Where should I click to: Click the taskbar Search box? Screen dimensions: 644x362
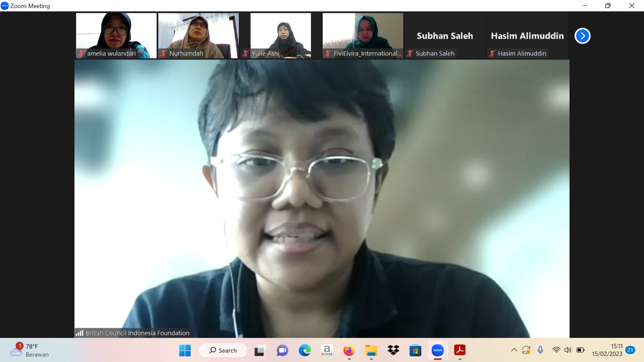[x=223, y=351]
